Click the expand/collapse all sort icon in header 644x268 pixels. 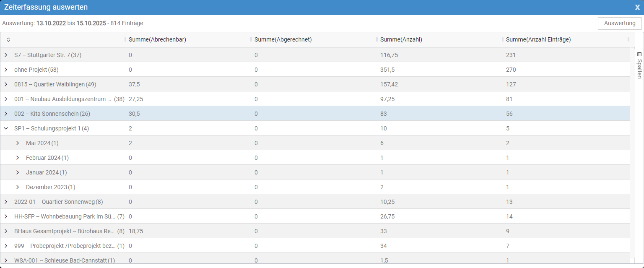click(x=8, y=40)
